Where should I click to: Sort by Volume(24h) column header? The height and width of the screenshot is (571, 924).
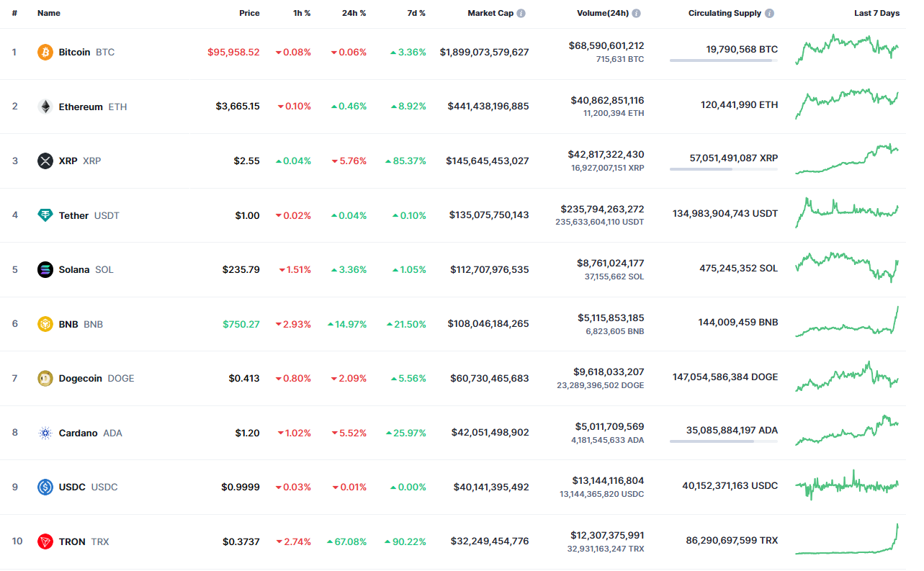(603, 14)
